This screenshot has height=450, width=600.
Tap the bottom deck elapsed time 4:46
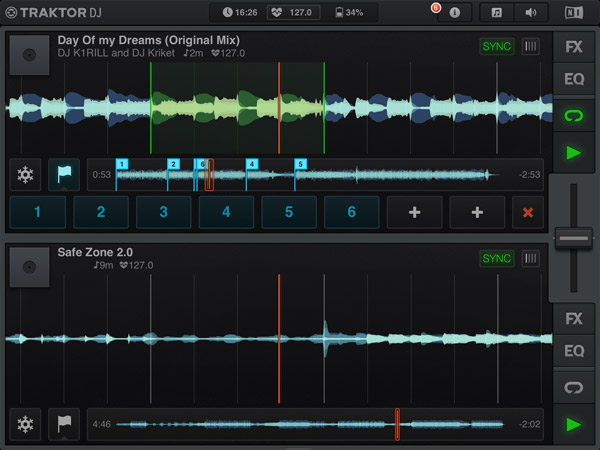(101, 424)
